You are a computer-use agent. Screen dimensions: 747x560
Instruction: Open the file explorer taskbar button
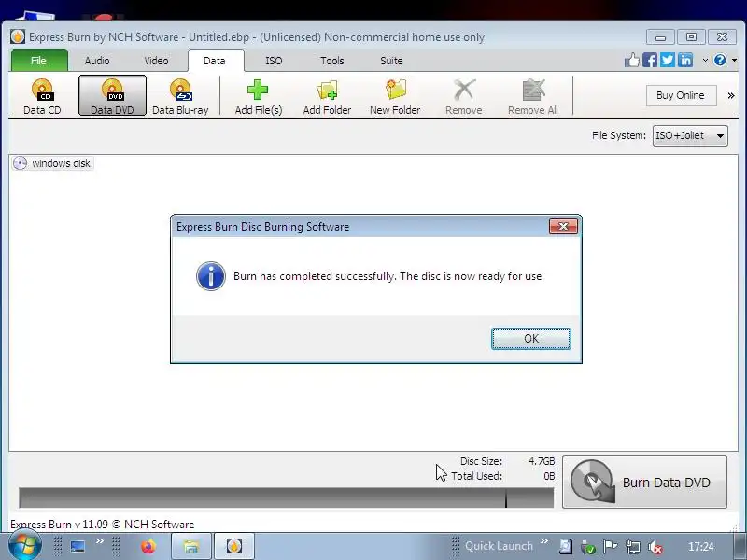pos(191,546)
